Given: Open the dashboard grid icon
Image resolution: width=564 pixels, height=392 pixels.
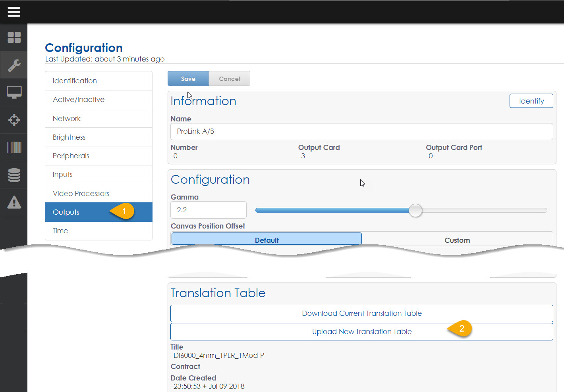Looking at the screenshot, I should tap(14, 37).
